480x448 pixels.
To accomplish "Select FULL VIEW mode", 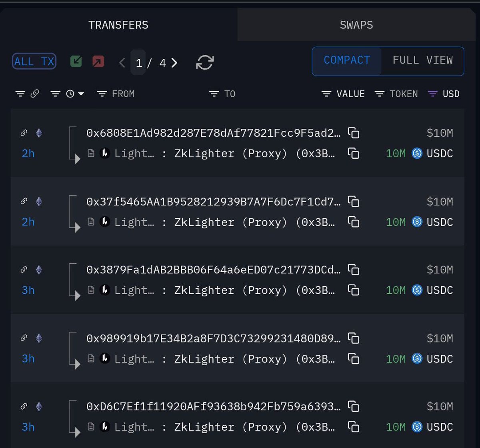I will pos(422,60).
